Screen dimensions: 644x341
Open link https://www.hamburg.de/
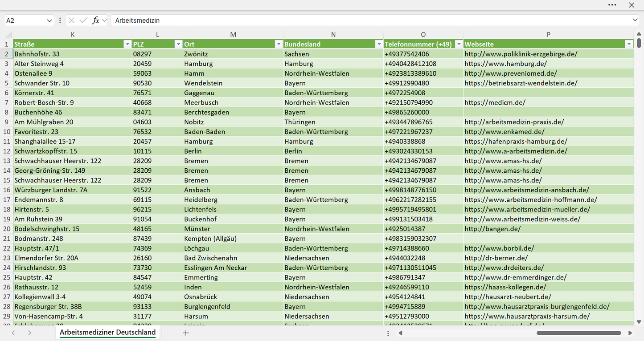(x=505, y=64)
